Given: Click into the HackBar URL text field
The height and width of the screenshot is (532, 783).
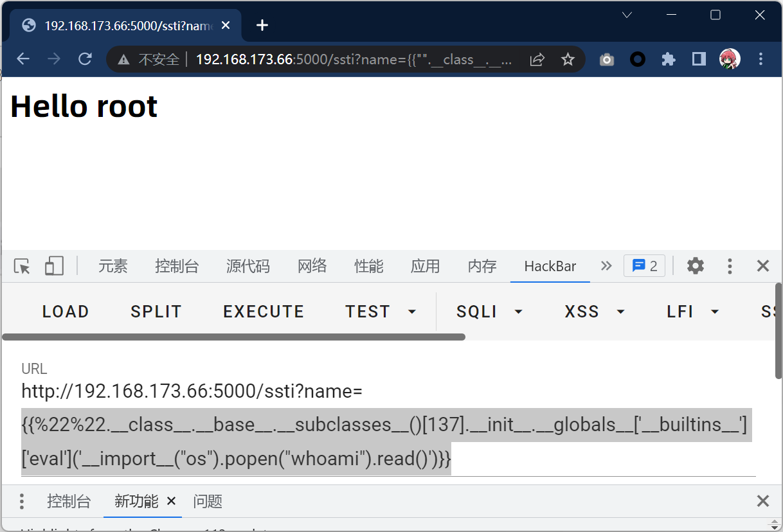Looking at the screenshot, I should (x=386, y=425).
